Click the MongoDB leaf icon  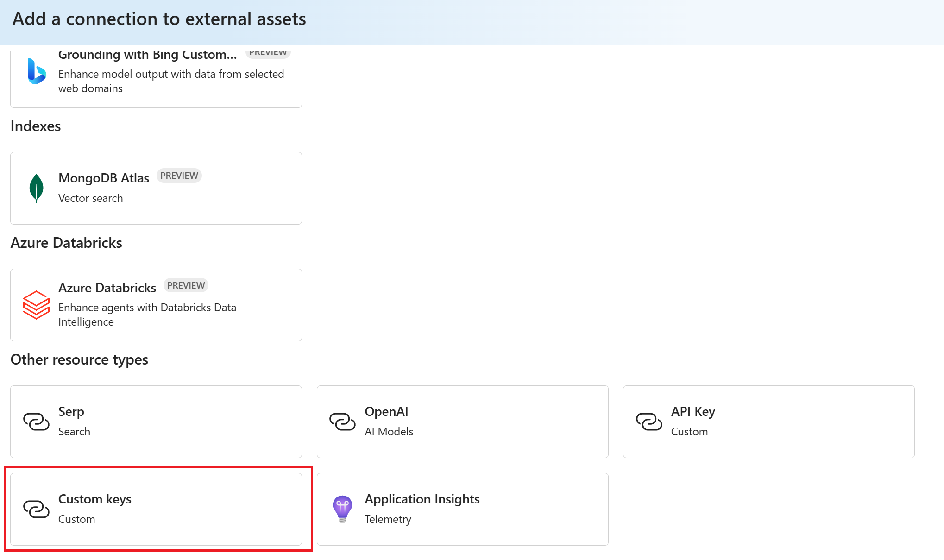coord(36,187)
